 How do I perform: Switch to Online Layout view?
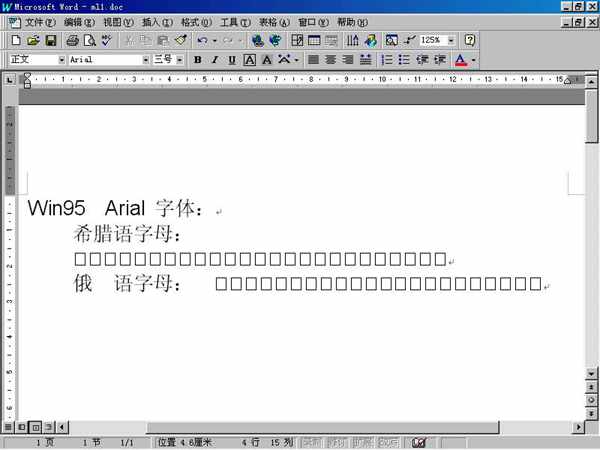tap(21, 427)
